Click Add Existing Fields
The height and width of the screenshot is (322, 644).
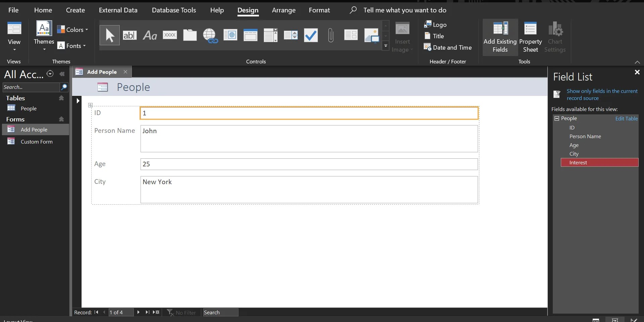(499, 37)
